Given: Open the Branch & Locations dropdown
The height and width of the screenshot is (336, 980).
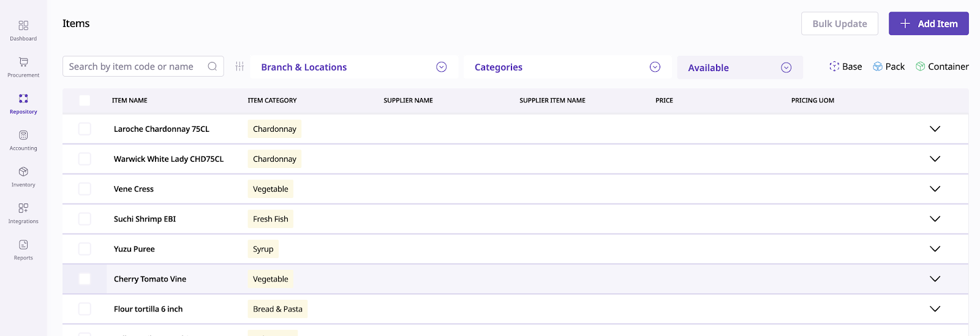Looking at the screenshot, I should coord(353,67).
